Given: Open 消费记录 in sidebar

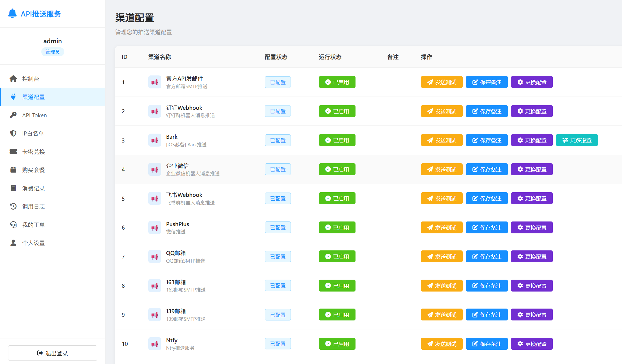Looking at the screenshot, I should (33, 188).
